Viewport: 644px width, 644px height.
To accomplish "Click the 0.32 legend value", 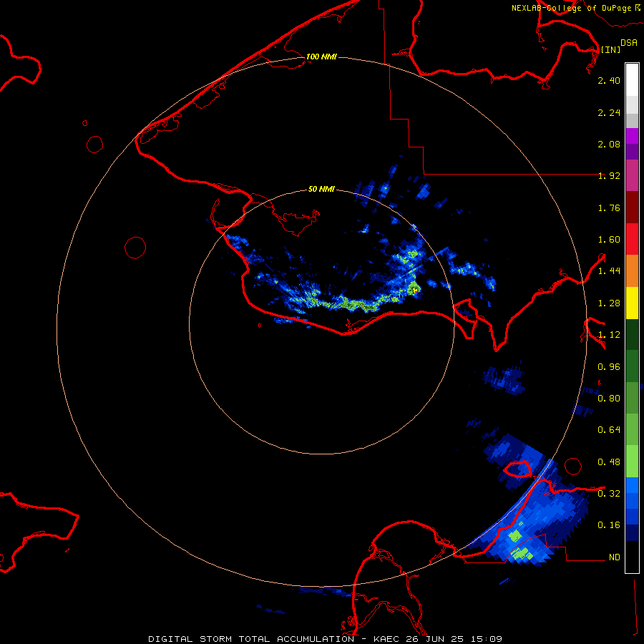I will click(609, 494).
